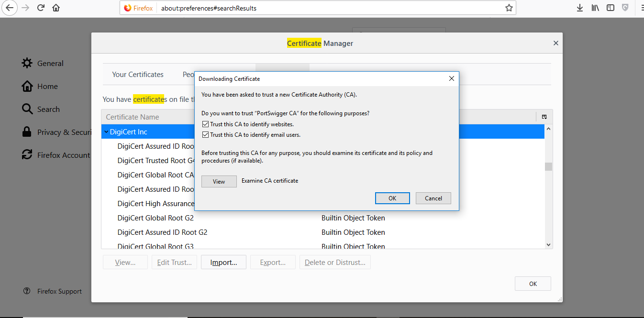Open the Downloads arrow icon
Screen dimensions: 644x318
[x=580, y=8]
